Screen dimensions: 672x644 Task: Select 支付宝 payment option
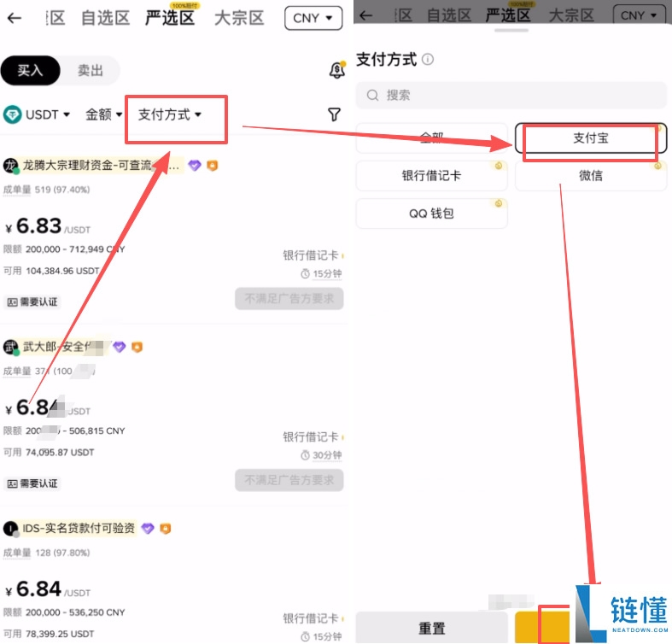591,138
